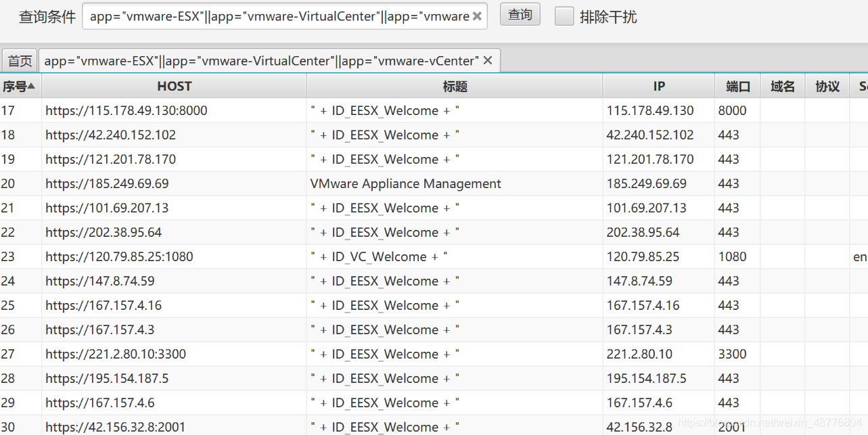Click IP cell 42.240.152.102
The image size is (868, 435).
point(650,135)
